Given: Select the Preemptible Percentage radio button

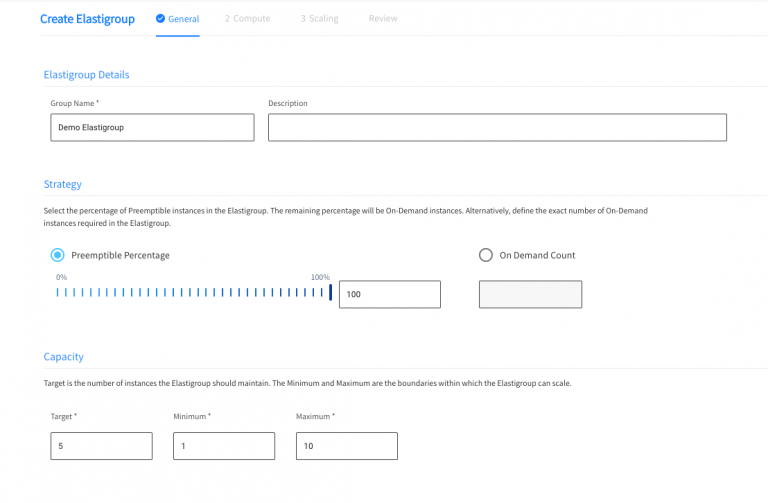Looking at the screenshot, I should click(57, 255).
